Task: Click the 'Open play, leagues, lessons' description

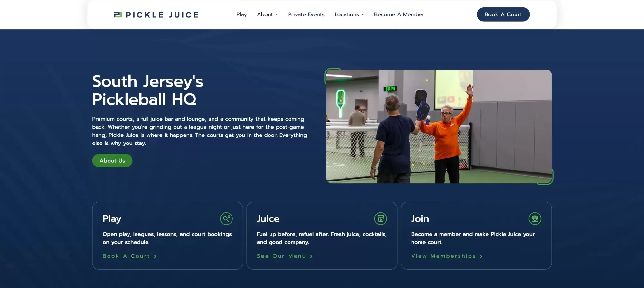Action: (167, 238)
